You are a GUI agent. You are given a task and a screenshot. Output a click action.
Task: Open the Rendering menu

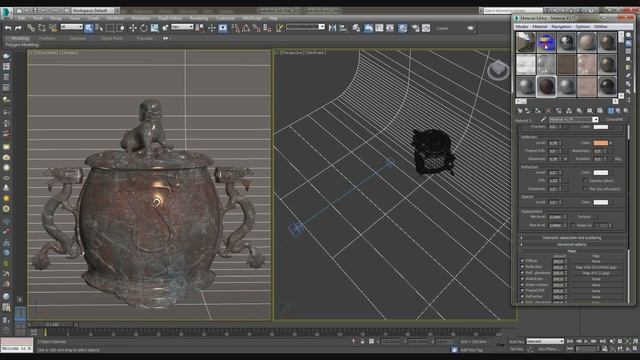click(x=199, y=18)
